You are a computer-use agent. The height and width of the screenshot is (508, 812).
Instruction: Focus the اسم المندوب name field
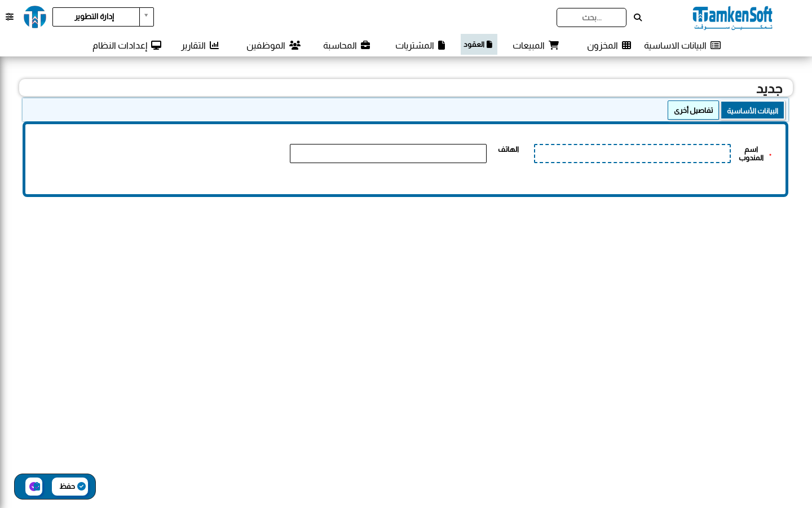pos(632,154)
